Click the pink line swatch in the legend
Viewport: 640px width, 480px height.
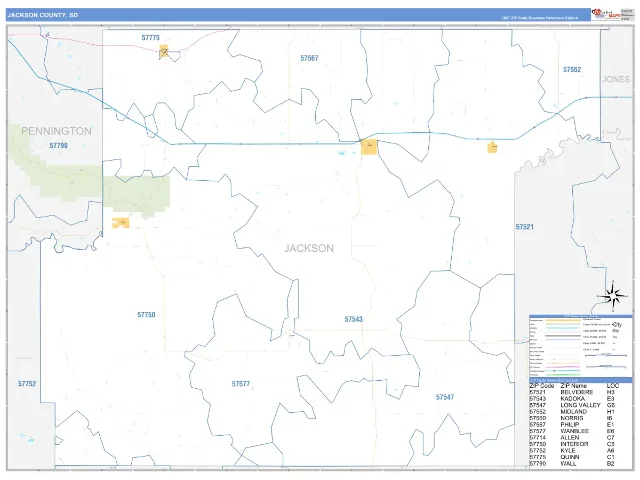pyautogui.click(x=563, y=367)
